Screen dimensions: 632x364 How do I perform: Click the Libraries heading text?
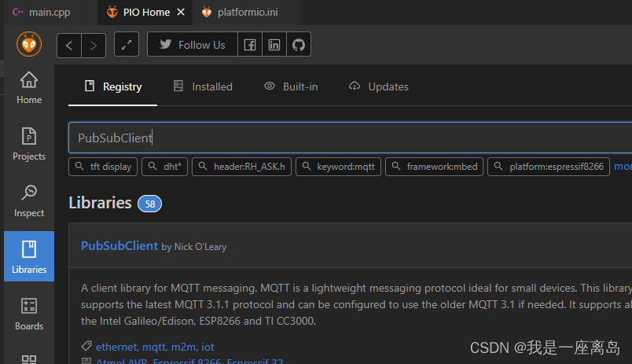100,203
